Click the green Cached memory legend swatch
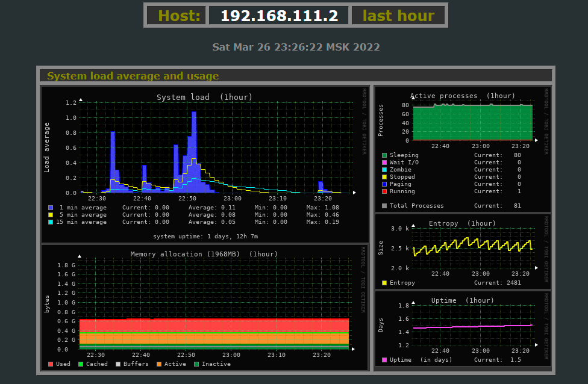 (81, 364)
